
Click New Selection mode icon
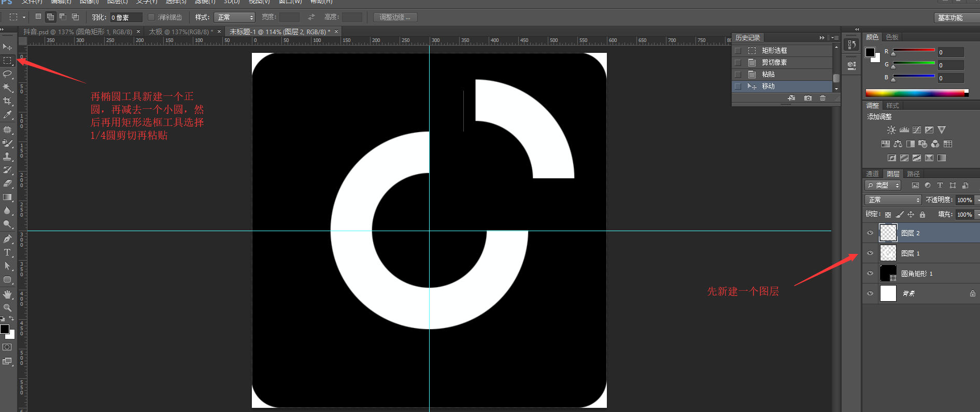[38, 17]
